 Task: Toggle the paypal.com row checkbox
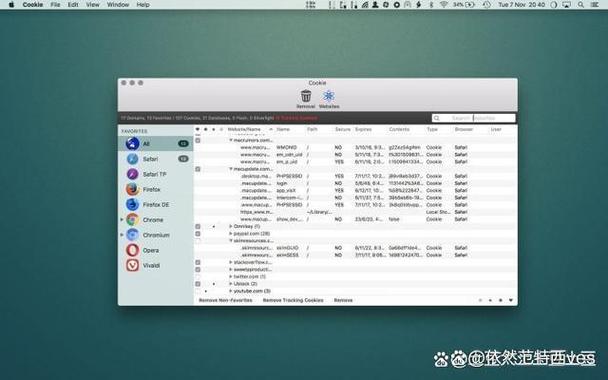tap(198, 234)
